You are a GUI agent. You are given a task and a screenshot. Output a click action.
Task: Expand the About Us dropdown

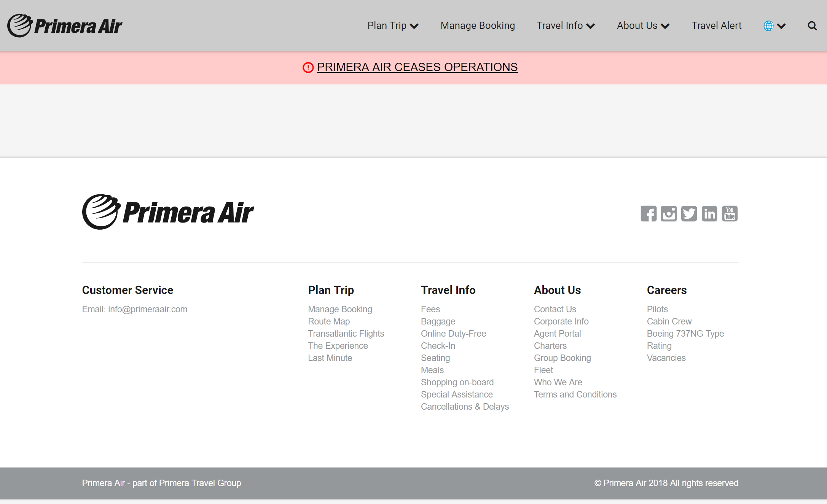[x=643, y=26]
